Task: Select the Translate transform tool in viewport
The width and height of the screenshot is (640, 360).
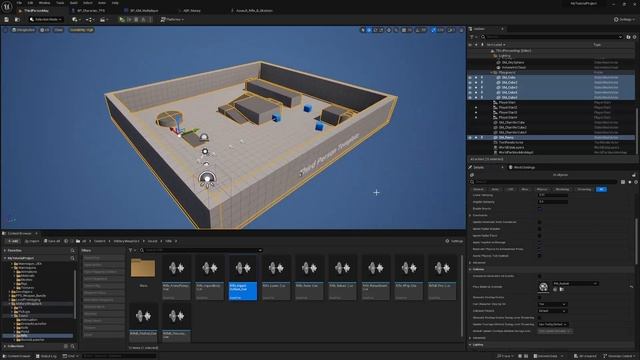Action: click(x=369, y=30)
